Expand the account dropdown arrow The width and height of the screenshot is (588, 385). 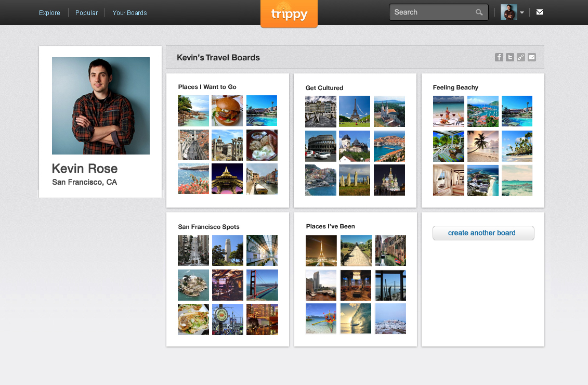522,12
